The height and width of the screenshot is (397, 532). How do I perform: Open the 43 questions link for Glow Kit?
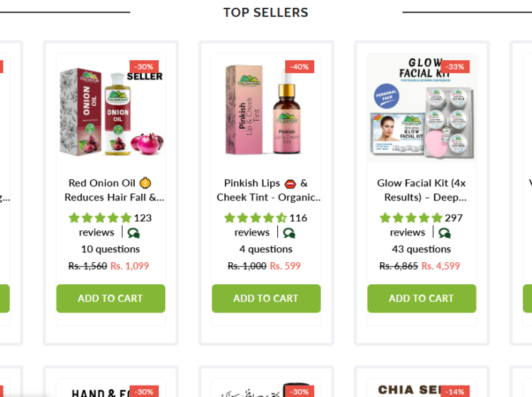pyautogui.click(x=421, y=249)
